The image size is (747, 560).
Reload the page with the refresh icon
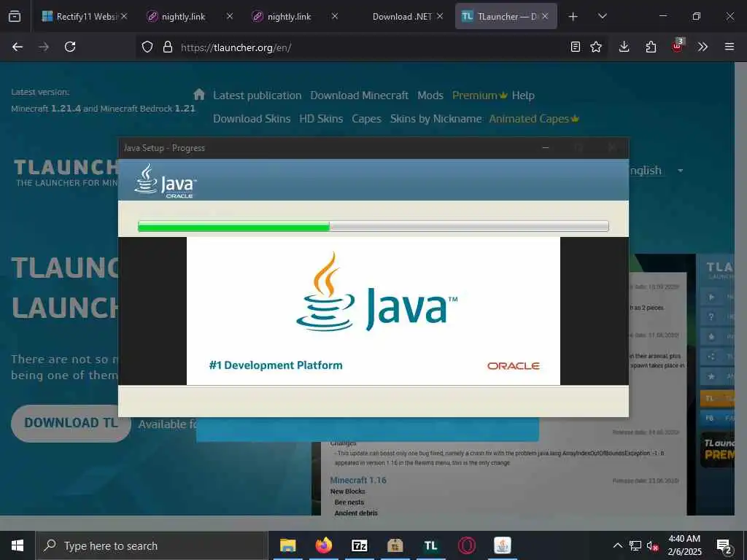70,47
